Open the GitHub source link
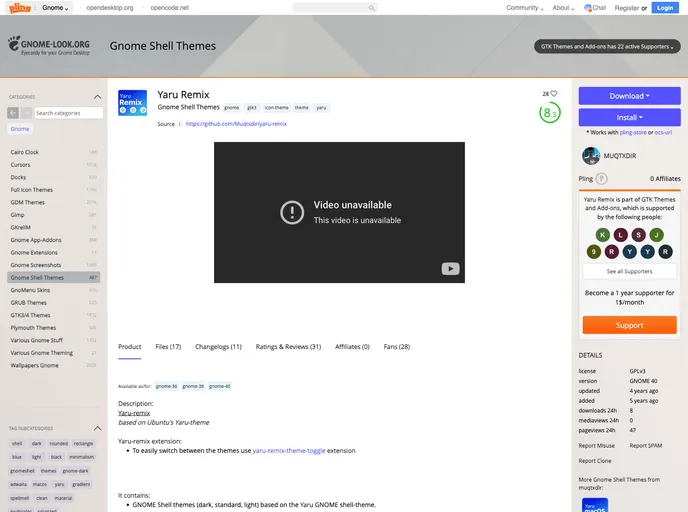This screenshot has width=688, height=512. click(x=236, y=124)
